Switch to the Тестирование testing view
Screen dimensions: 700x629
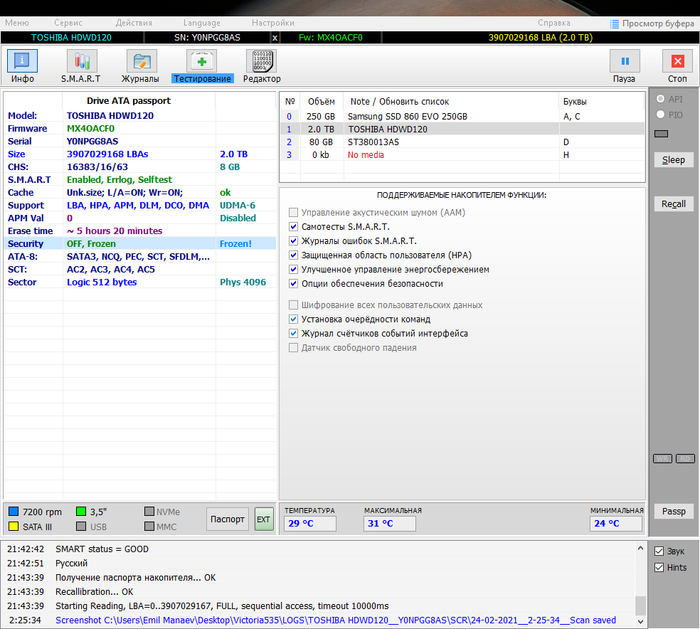coord(201,66)
